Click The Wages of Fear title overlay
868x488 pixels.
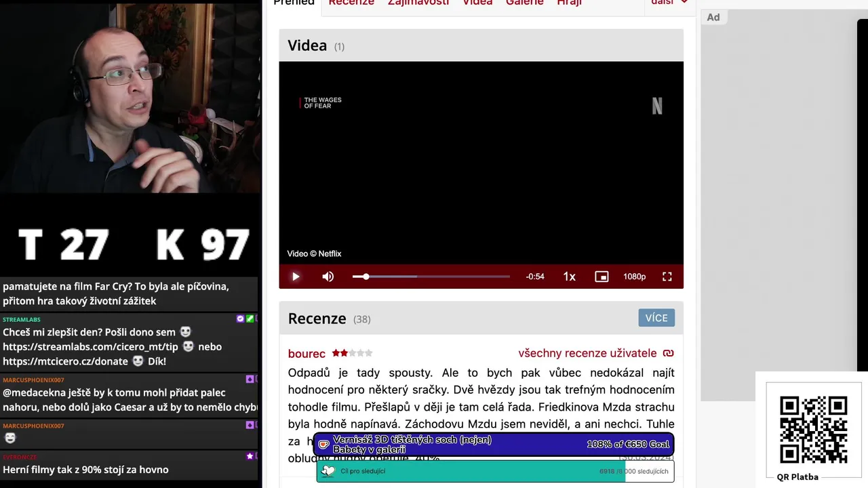click(321, 103)
